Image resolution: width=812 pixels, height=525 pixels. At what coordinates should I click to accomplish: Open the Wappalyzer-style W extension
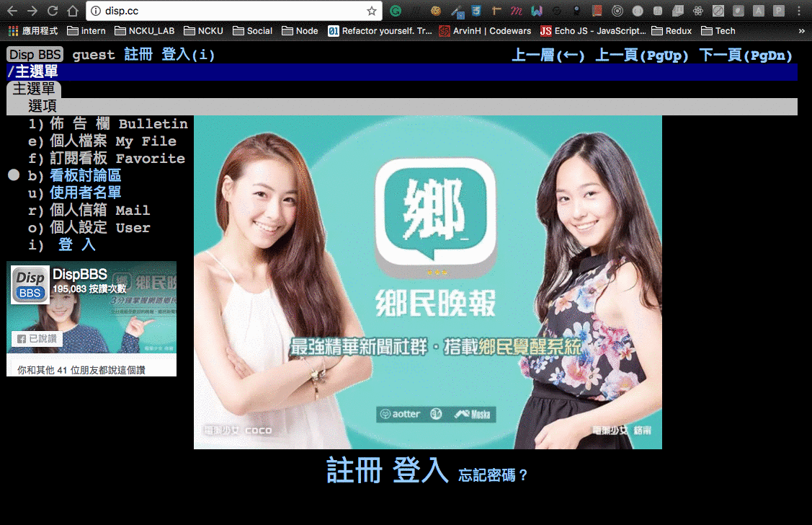[x=537, y=11]
